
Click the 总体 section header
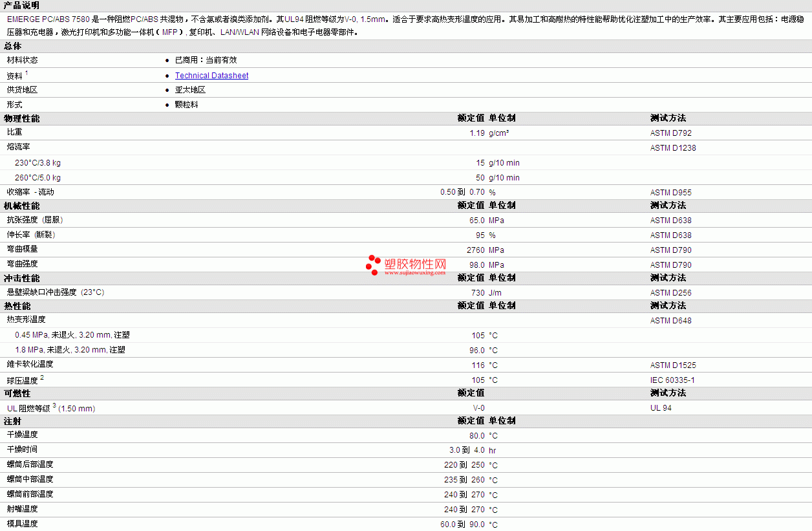(x=12, y=46)
